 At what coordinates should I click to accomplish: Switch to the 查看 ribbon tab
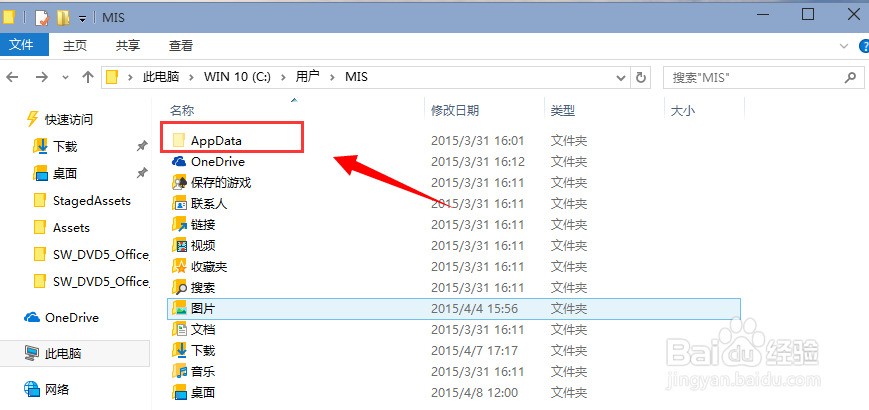tap(181, 45)
